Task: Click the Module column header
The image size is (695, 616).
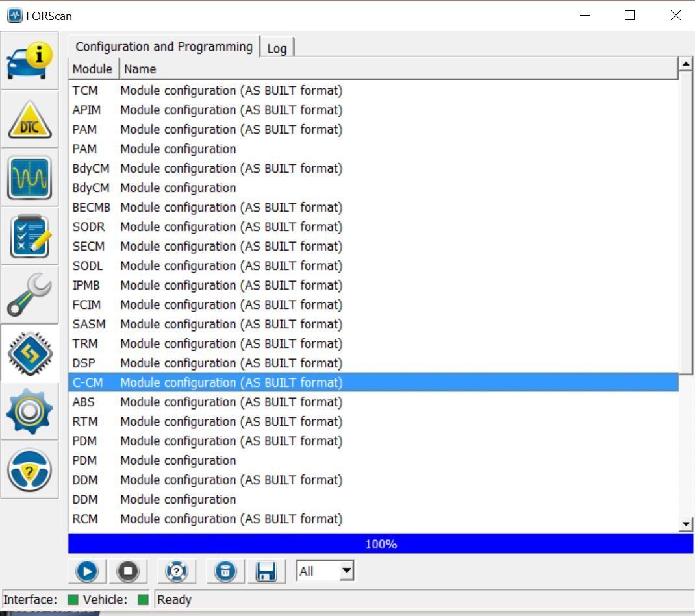Action: coord(93,69)
